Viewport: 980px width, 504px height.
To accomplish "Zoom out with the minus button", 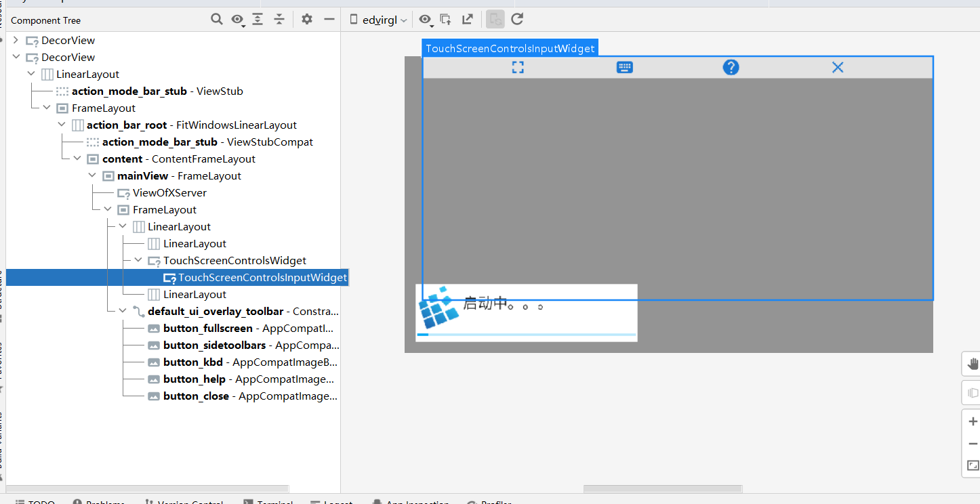I will coord(973,444).
